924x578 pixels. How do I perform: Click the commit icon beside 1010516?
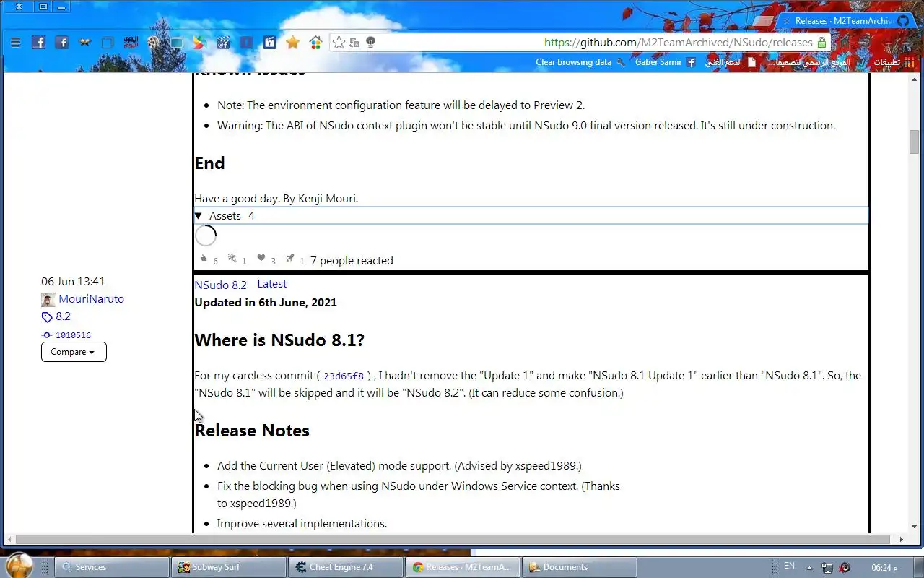point(47,335)
